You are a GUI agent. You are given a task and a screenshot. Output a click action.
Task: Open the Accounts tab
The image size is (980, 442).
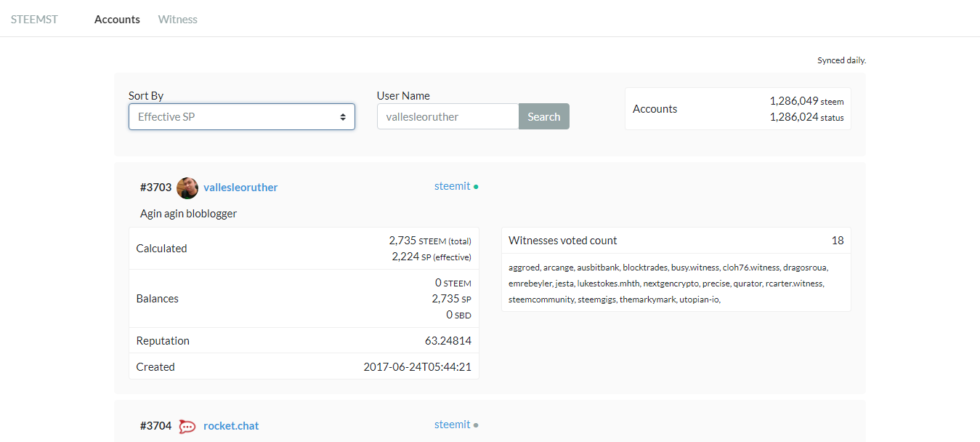[117, 20]
